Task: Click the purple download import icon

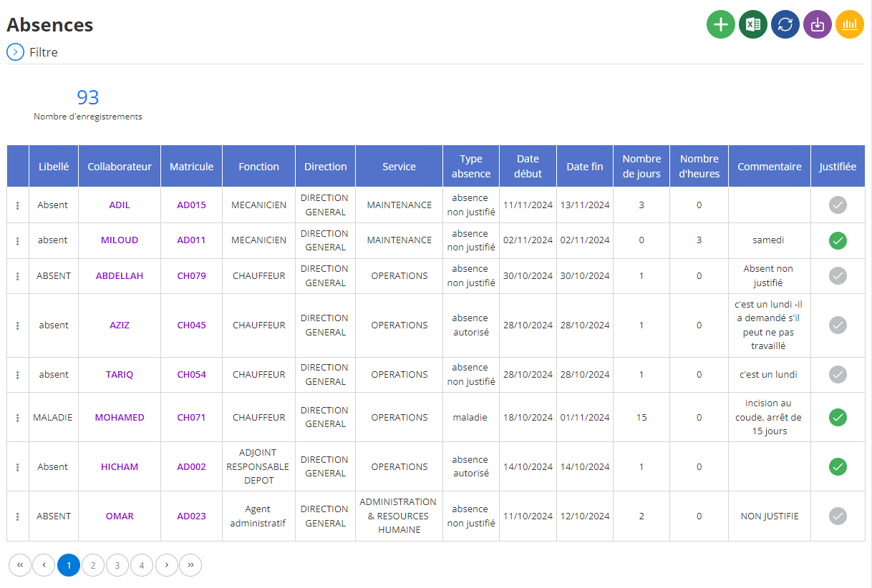Action: point(818,24)
